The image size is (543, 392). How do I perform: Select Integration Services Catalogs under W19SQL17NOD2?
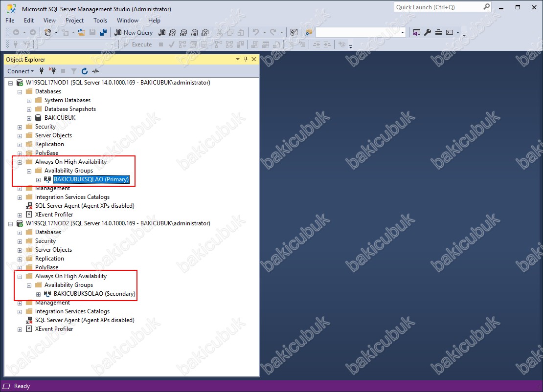coord(72,311)
